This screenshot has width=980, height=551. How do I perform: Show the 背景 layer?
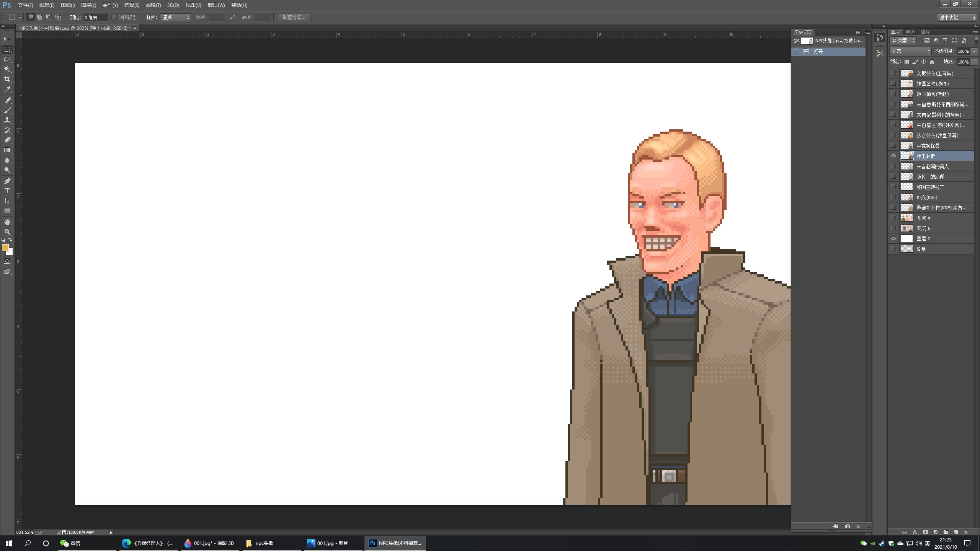pyautogui.click(x=893, y=249)
